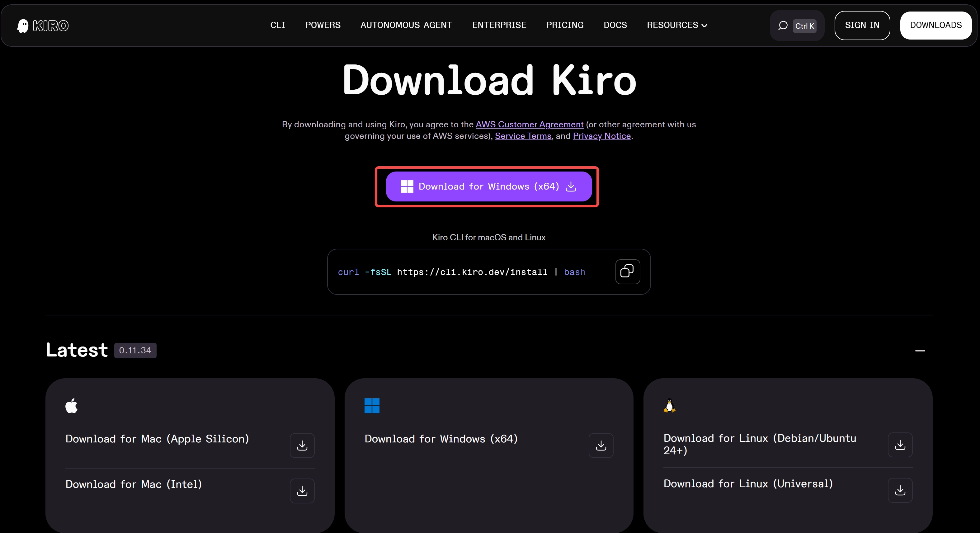980x533 pixels.
Task: Open the AWS Customer Agreement link
Action: pyautogui.click(x=529, y=125)
